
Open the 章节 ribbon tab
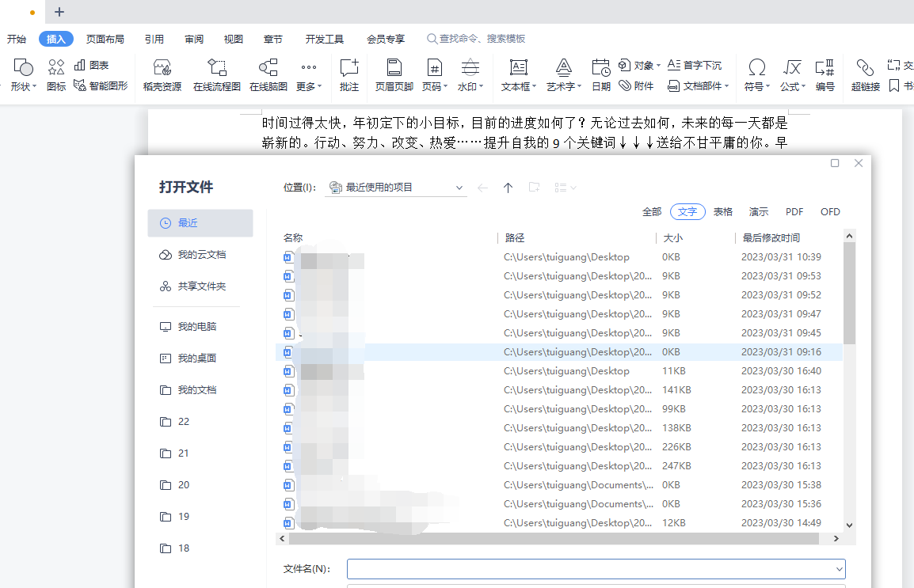tap(272, 39)
